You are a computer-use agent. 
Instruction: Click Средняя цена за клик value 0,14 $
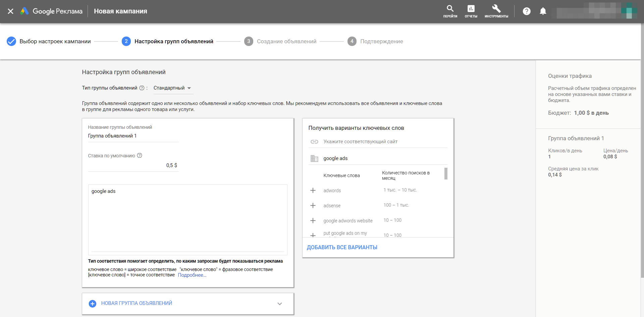coord(555,175)
